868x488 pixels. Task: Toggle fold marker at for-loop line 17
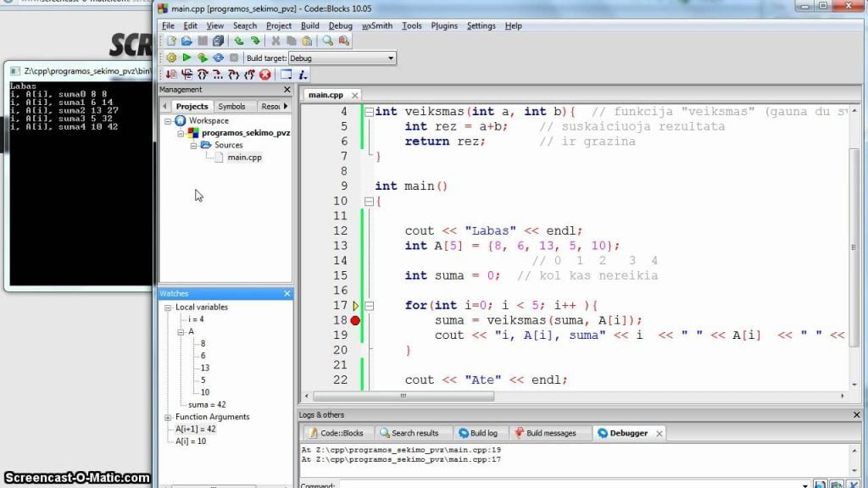tap(370, 305)
